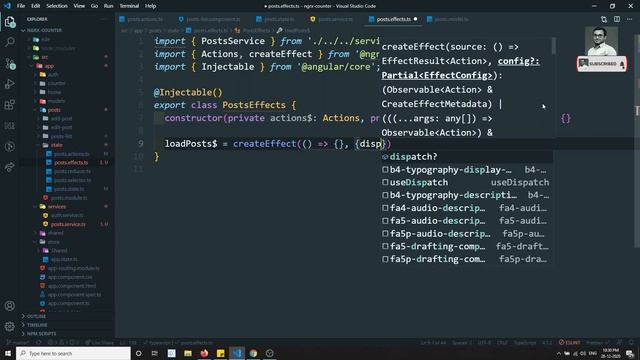Expand the auth folder in explorer
640x360 pixels.
click(53, 75)
